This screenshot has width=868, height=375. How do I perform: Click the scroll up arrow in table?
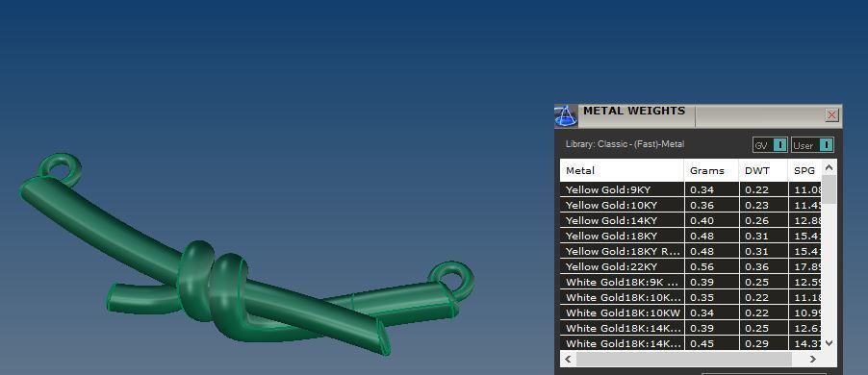pos(829,166)
